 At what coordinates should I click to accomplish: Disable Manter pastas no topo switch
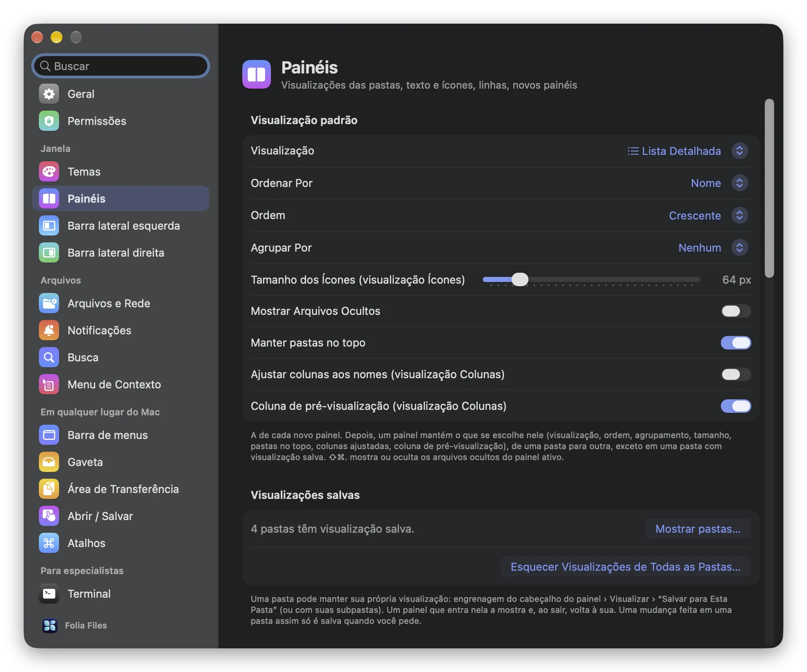pos(736,343)
